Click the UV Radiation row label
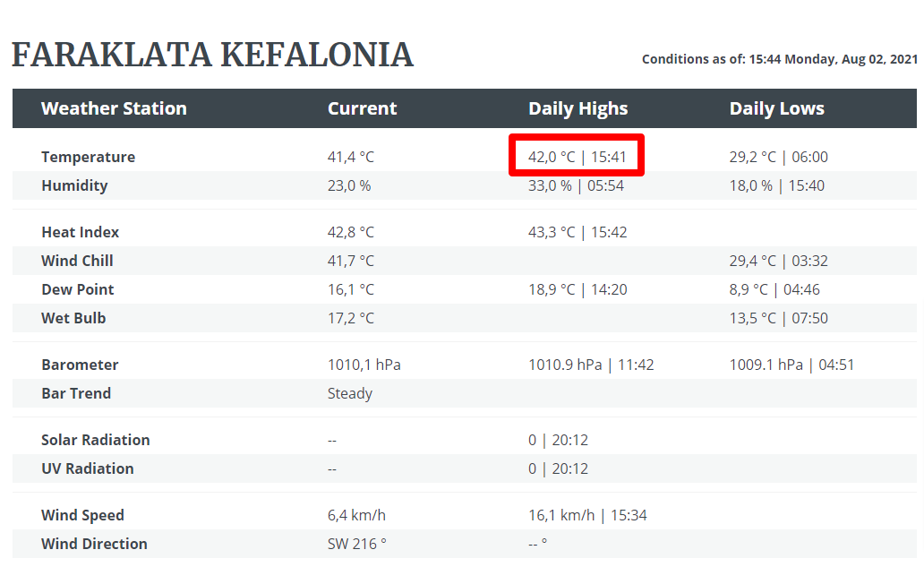This screenshot has width=924, height=567. point(87,468)
